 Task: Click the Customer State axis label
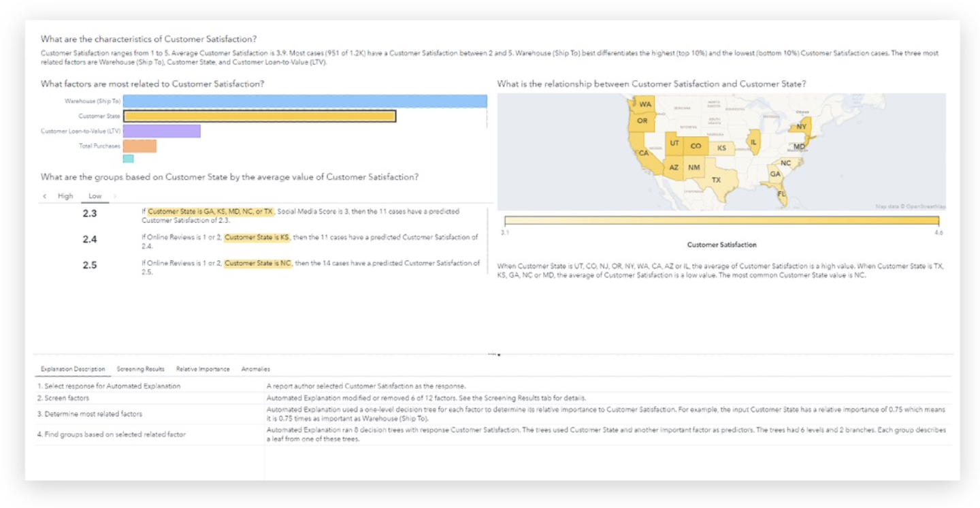99,116
